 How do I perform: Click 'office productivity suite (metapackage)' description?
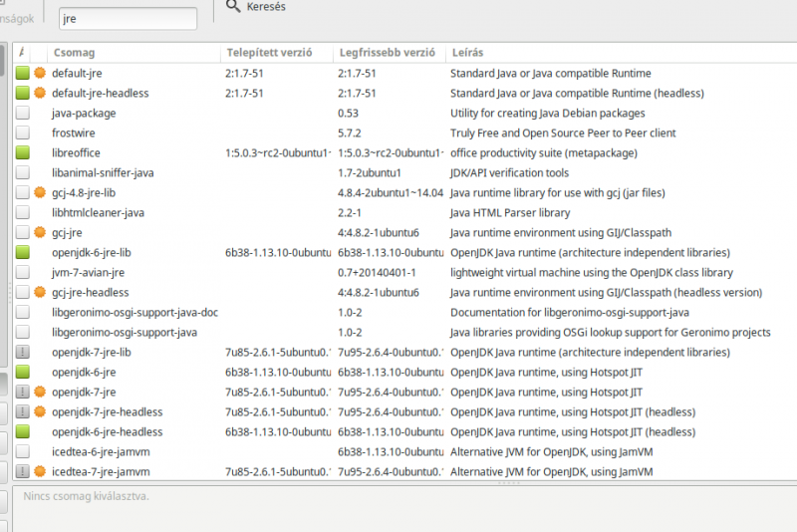click(543, 152)
